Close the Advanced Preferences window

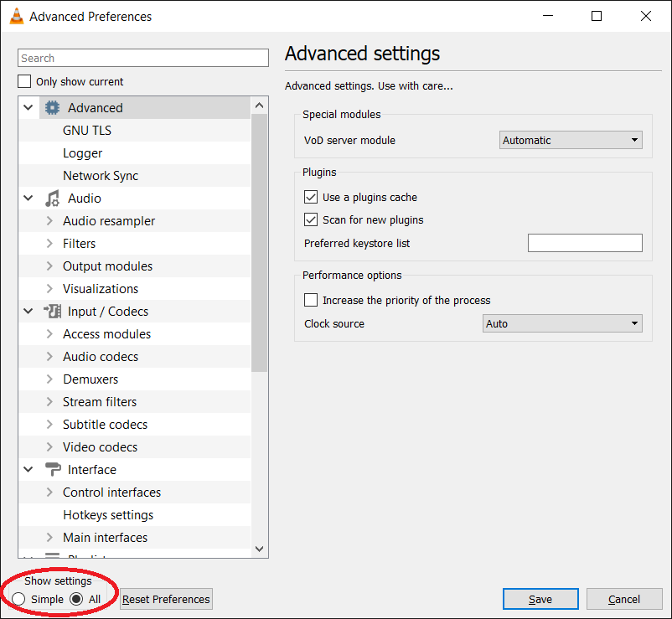click(x=646, y=16)
